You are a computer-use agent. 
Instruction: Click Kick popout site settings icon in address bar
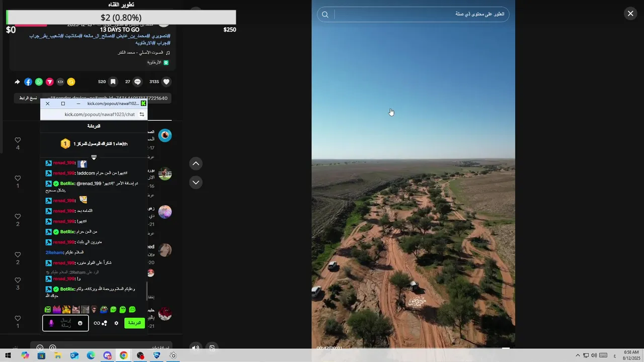pos(142,115)
